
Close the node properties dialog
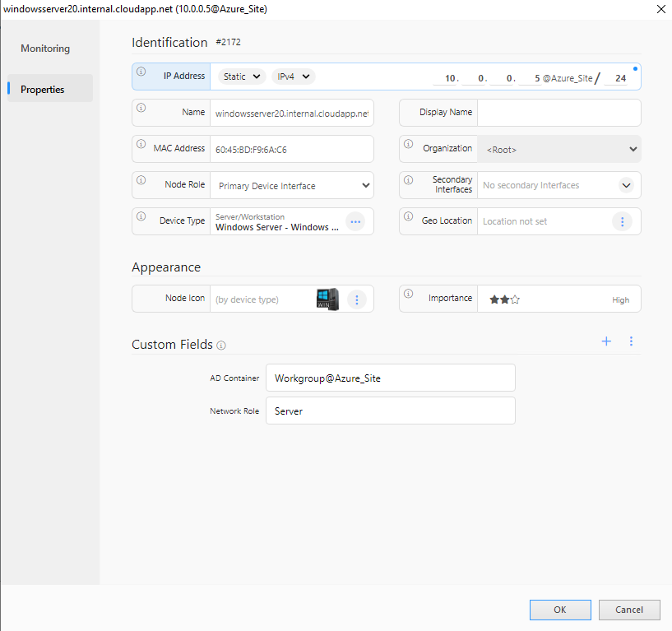[x=660, y=9]
